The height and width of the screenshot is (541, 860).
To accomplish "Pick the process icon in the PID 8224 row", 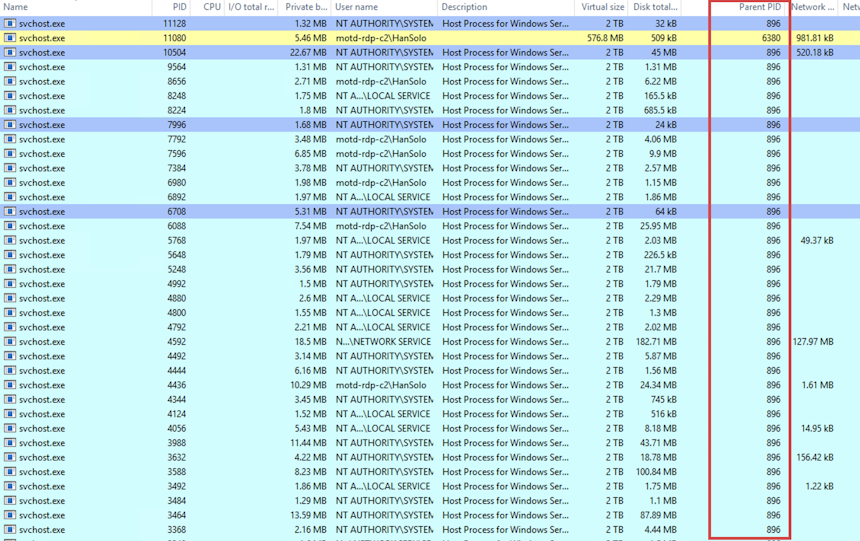I will coord(10,110).
